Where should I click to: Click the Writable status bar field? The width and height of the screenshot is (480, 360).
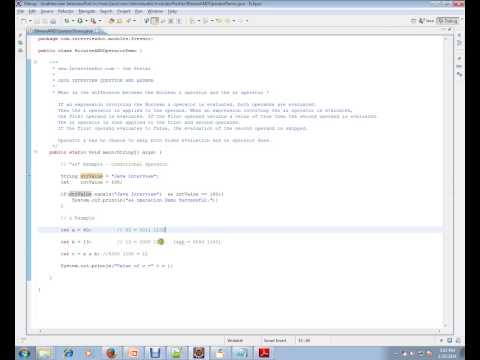coord(235,340)
